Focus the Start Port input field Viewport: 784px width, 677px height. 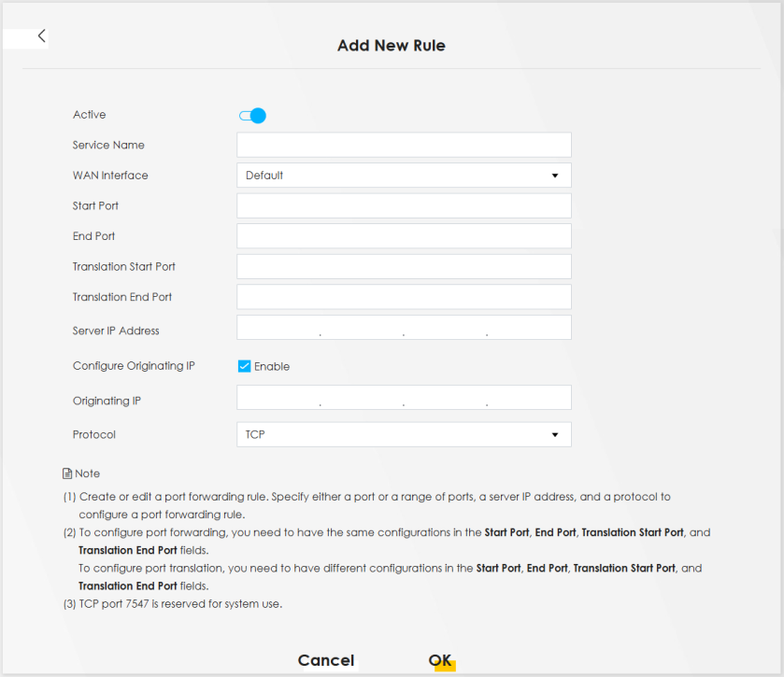pos(404,205)
